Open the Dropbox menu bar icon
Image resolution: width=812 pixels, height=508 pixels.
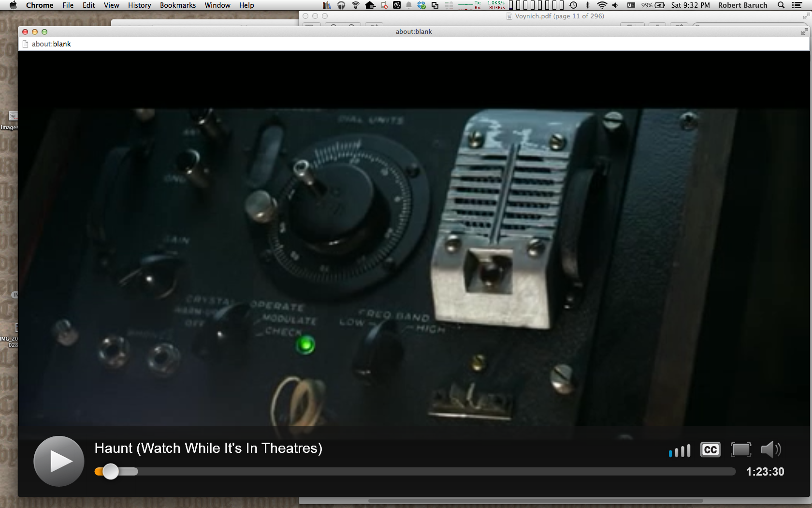tap(422, 5)
